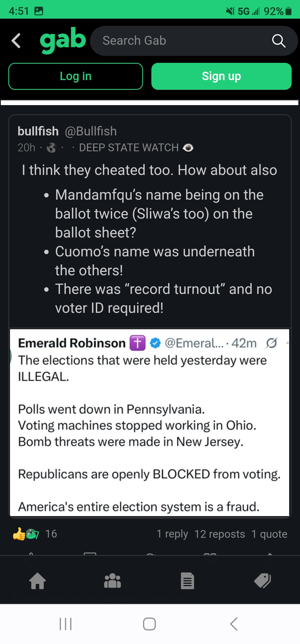Tap the magnifying glass search icon

[x=279, y=41]
